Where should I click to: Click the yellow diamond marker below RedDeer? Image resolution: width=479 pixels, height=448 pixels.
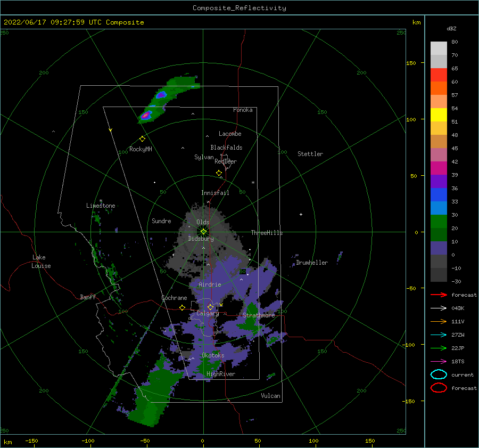coord(219,173)
